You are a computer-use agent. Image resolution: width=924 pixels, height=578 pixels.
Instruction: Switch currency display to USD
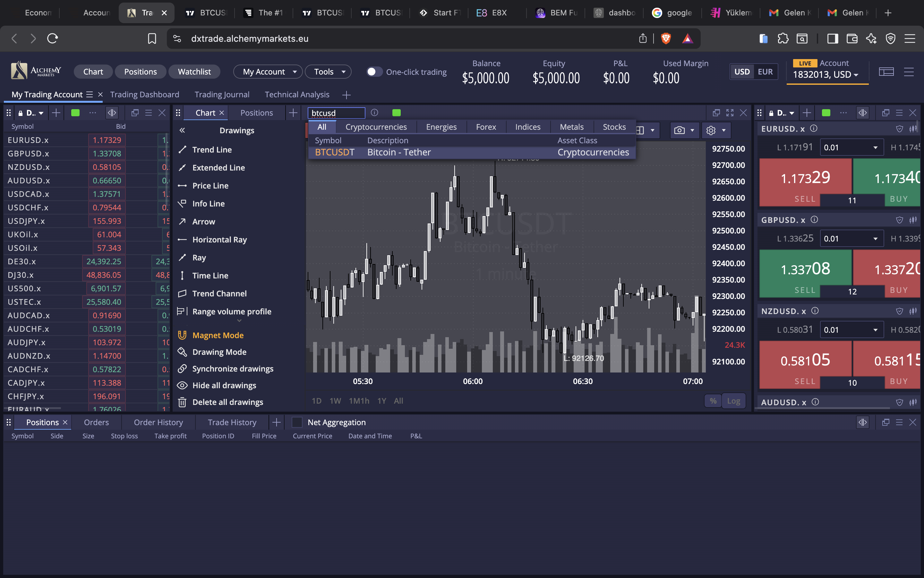pyautogui.click(x=742, y=72)
